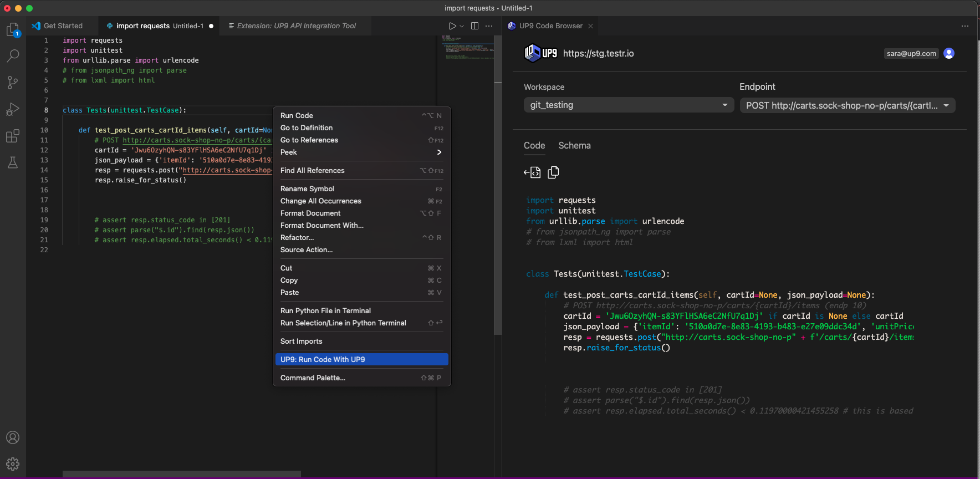This screenshot has width=980, height=479.
Task: Select UP9: Run Code With UP9
Action: pyautogui.click(x=361, y=360)
